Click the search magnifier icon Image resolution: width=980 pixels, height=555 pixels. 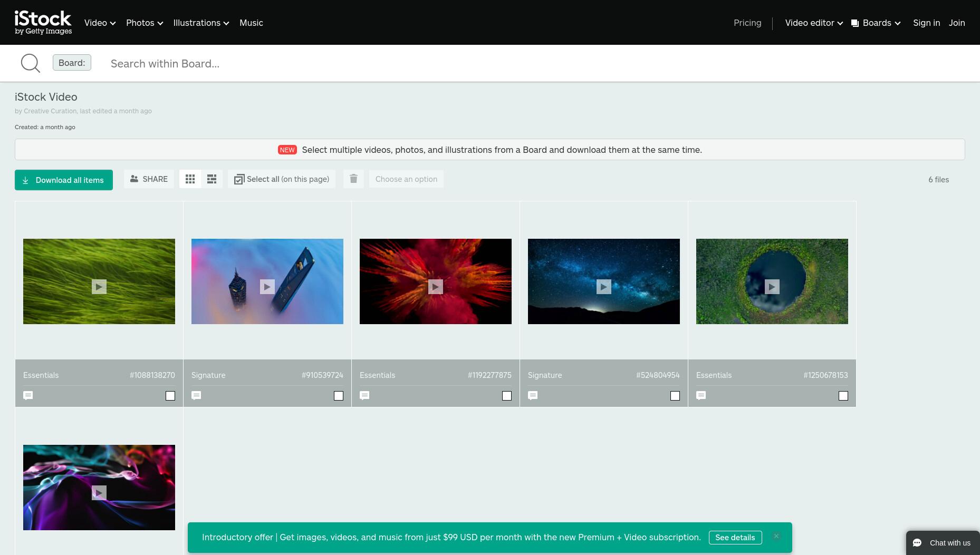tap(30, 63)
